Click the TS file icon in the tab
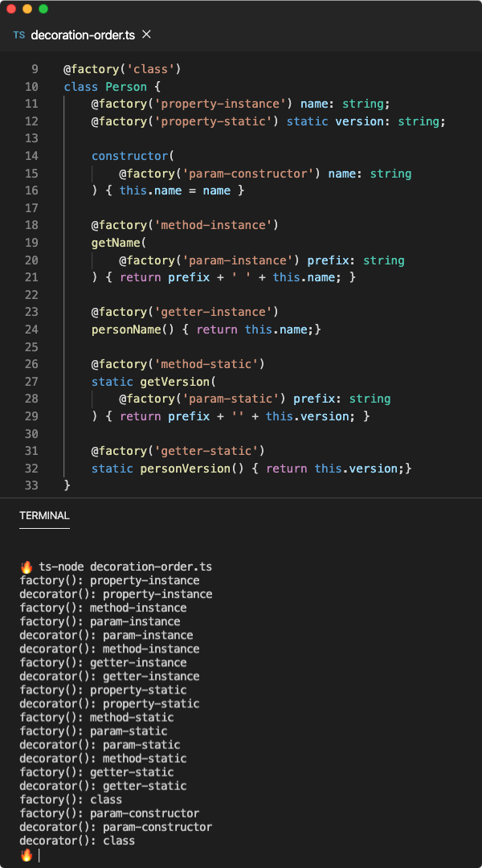 coord(18,35)
